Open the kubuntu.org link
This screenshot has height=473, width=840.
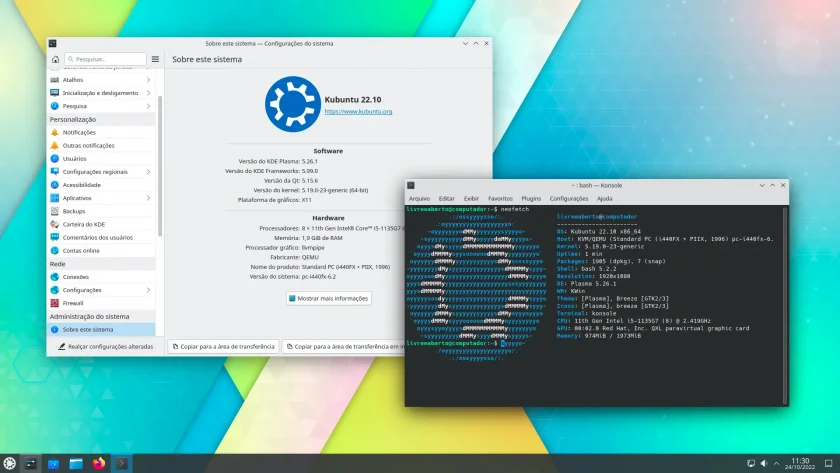(358, 111)
